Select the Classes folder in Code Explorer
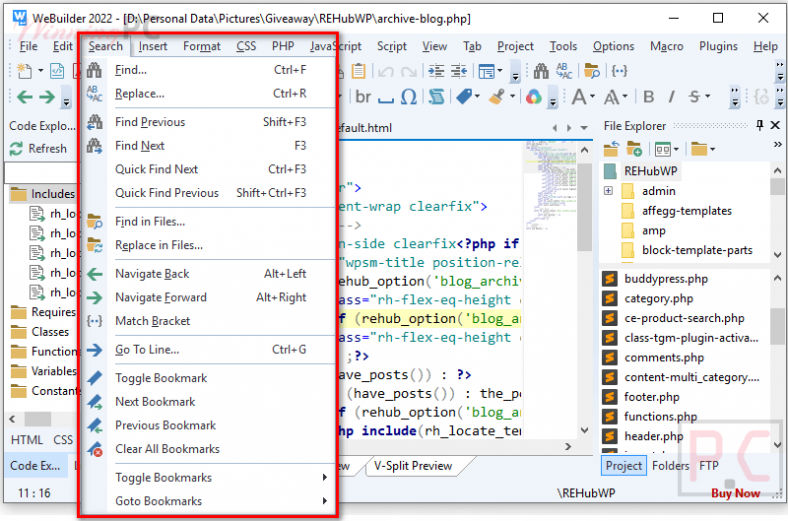 coord(40,332)
